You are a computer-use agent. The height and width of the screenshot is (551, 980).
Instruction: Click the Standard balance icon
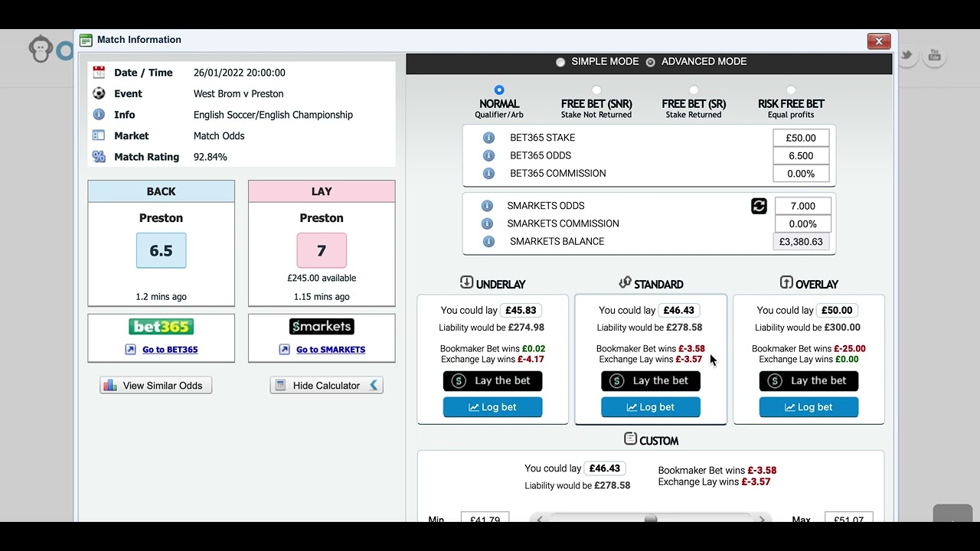(x=625, y=282)
